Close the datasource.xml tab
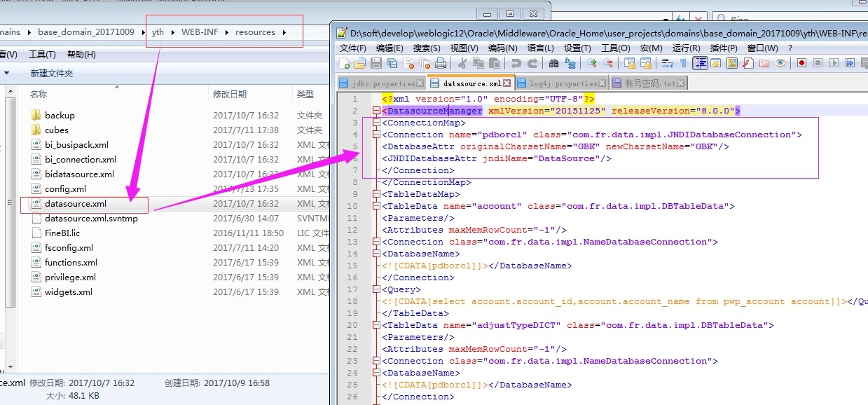This screenshot has height=405, width=868. tap(507, 83)
